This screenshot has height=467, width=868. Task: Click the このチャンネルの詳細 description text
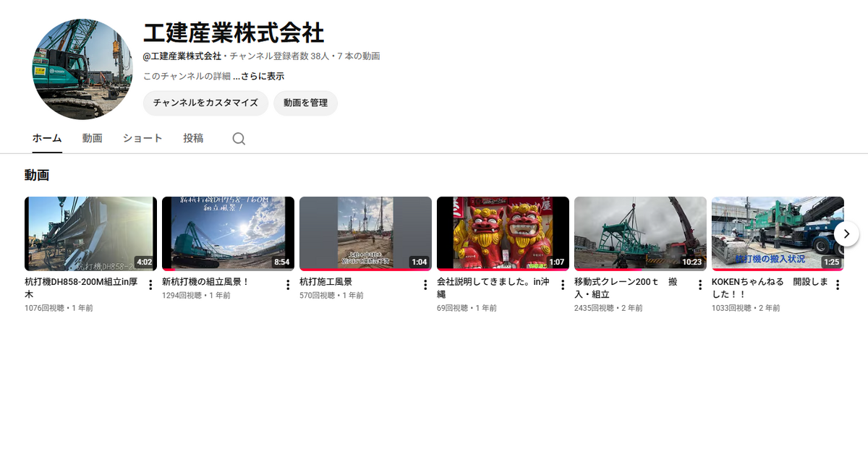pyautogui.click(x=187, y=76)
